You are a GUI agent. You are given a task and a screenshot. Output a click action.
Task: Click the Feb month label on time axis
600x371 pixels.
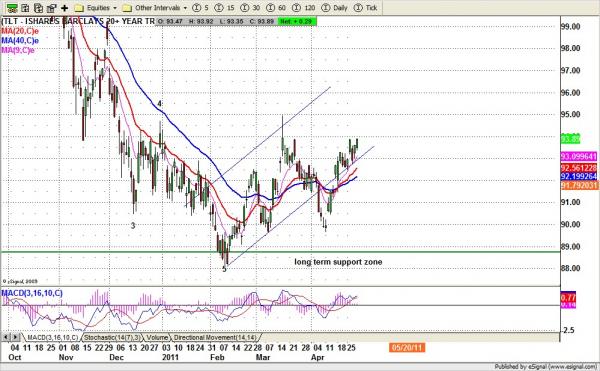[217, 357]
